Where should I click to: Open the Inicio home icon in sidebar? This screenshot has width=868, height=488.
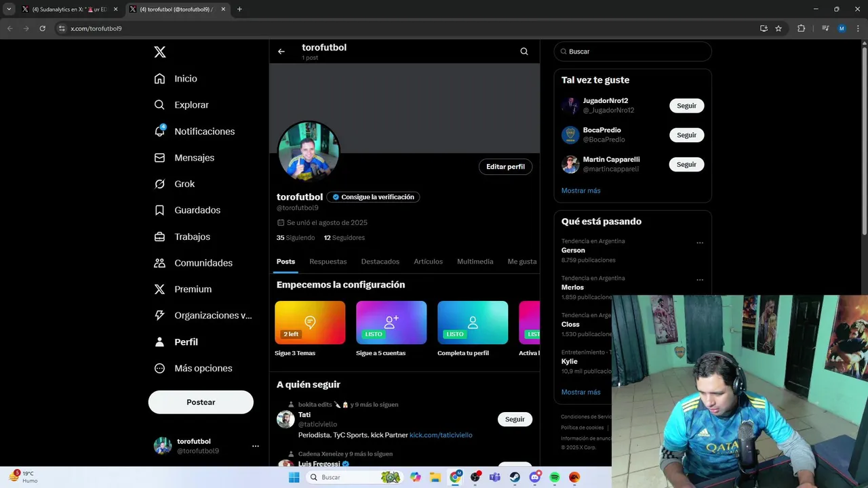(x=159, y=79)
